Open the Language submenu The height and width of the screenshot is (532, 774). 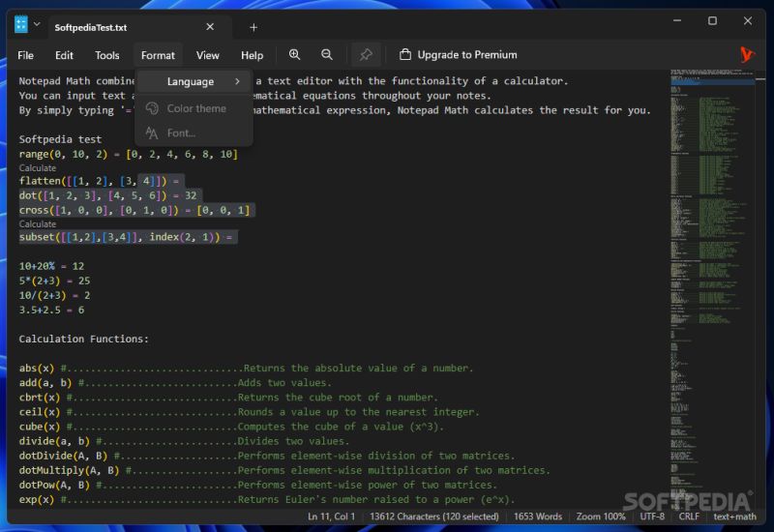194,81
